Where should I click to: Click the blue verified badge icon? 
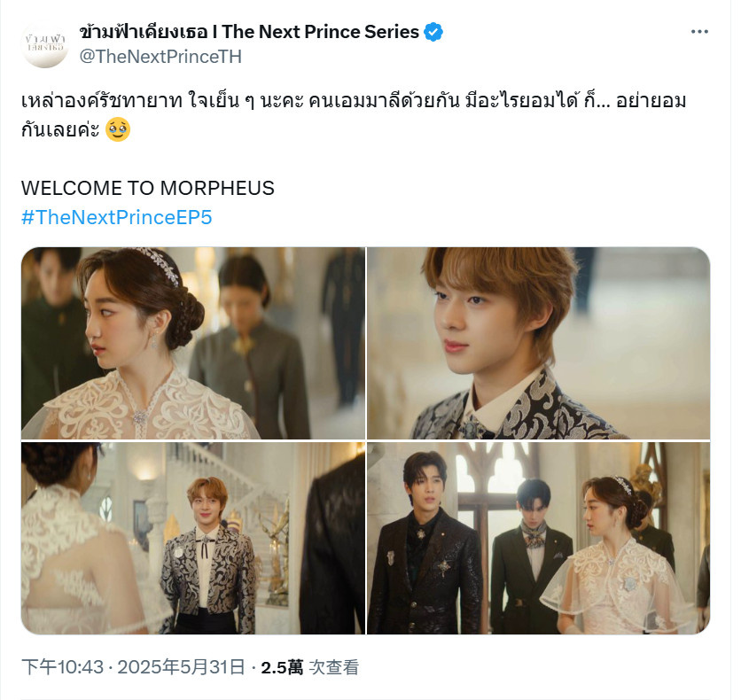tap(433, 32)
